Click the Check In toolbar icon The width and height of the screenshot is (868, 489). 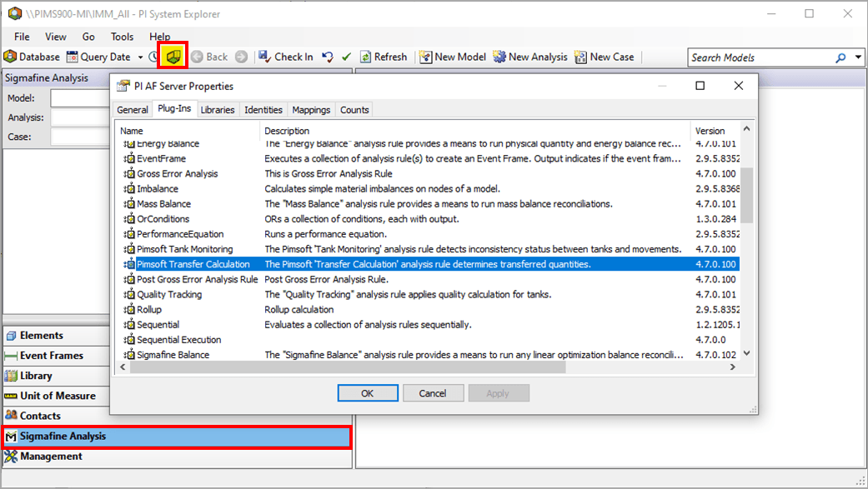[x=264, y=57]
